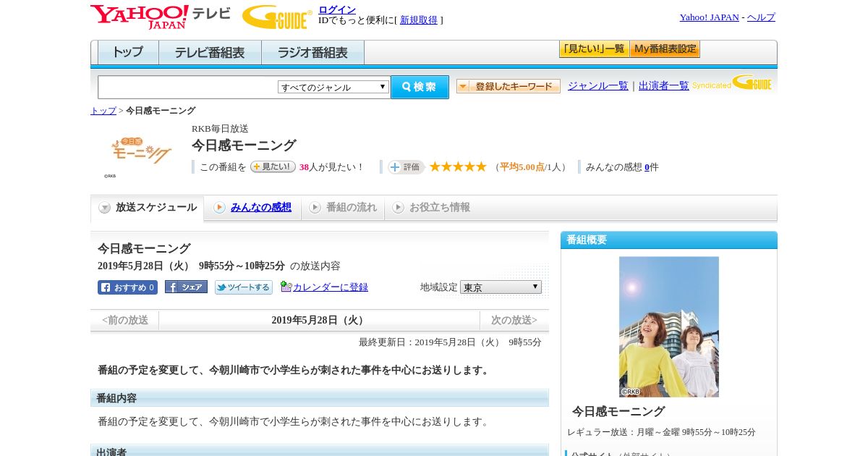Screen dimensions: 868x456
Task: Open ジャンル一覧 link
Action: tap(598, 85)
